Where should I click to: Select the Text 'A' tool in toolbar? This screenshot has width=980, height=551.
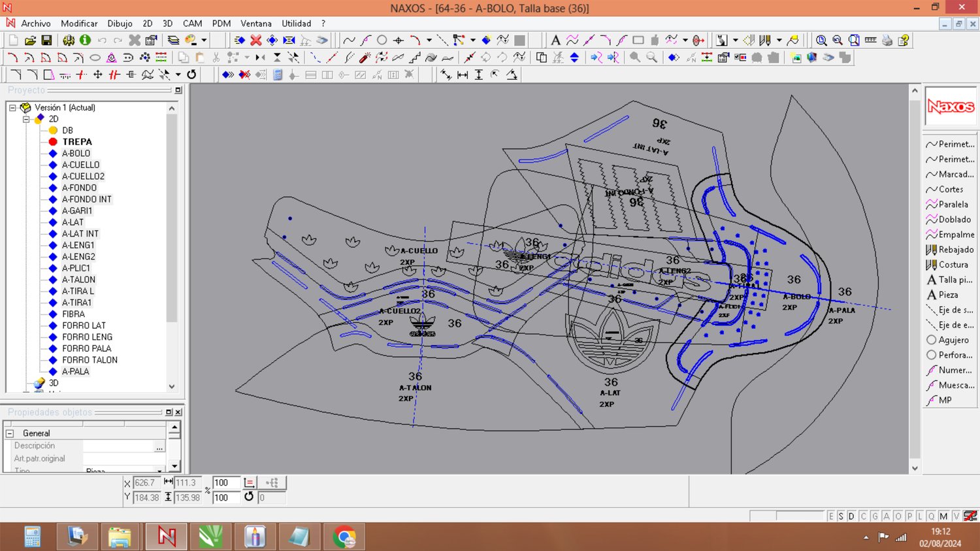coord(555,41)
